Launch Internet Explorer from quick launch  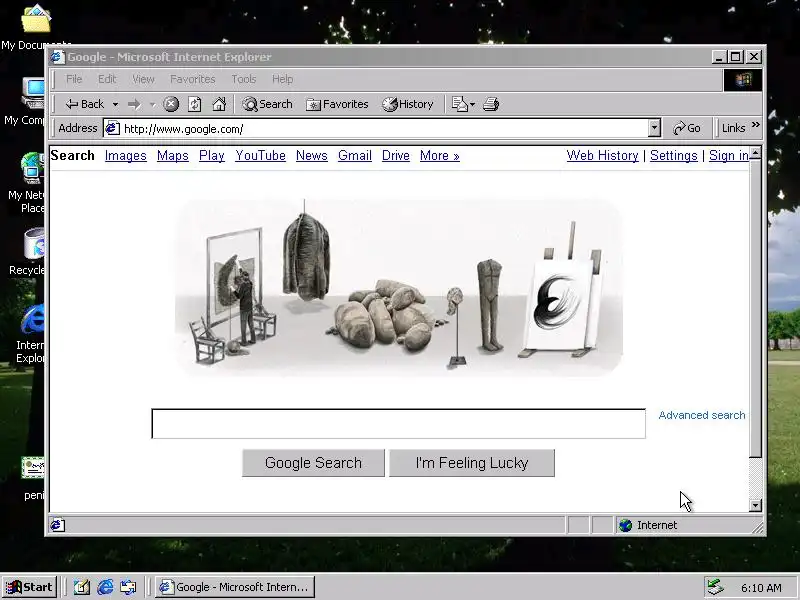[x=105, y=587]
